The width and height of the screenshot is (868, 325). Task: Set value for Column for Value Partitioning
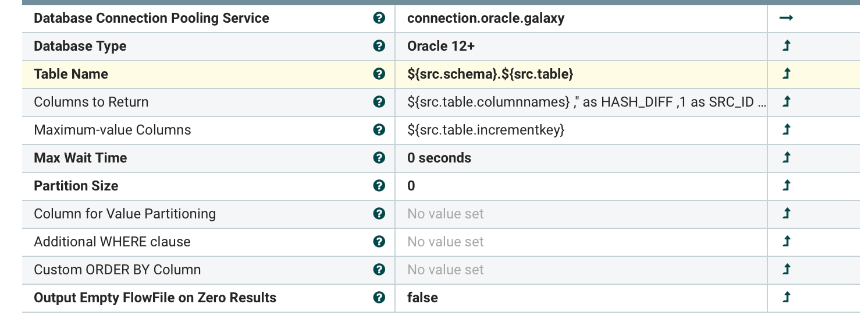click(x=581, y=214)
